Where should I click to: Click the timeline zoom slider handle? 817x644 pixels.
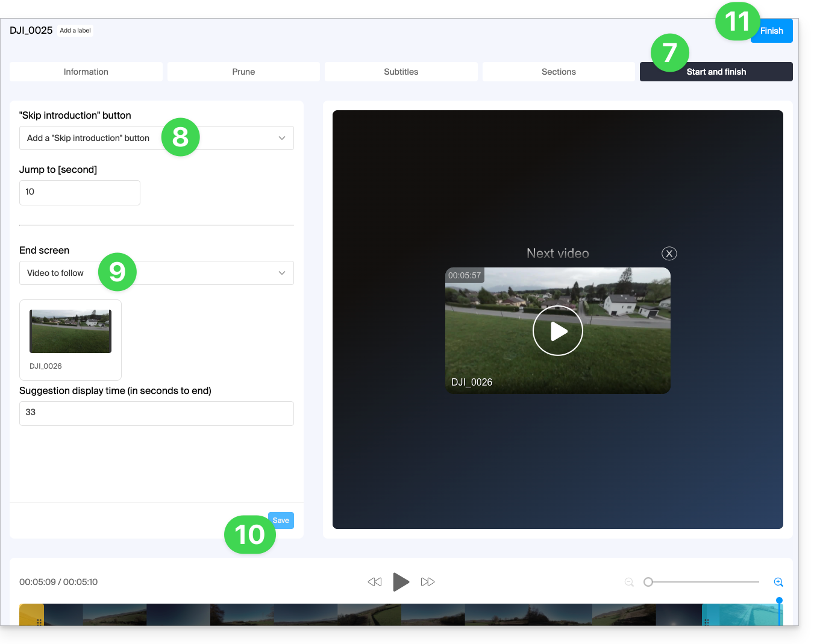(648, 582)
